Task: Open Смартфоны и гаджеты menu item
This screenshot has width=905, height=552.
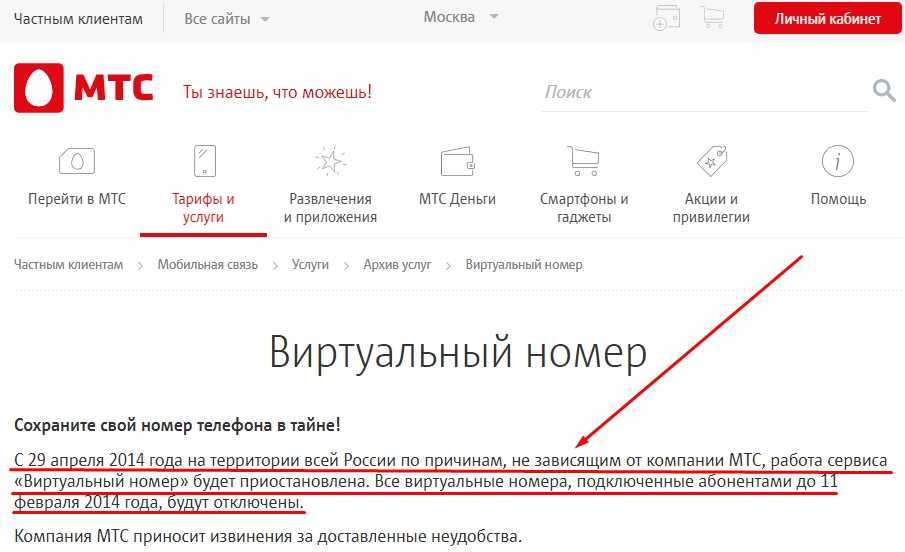Action: [x=584, y=208]
